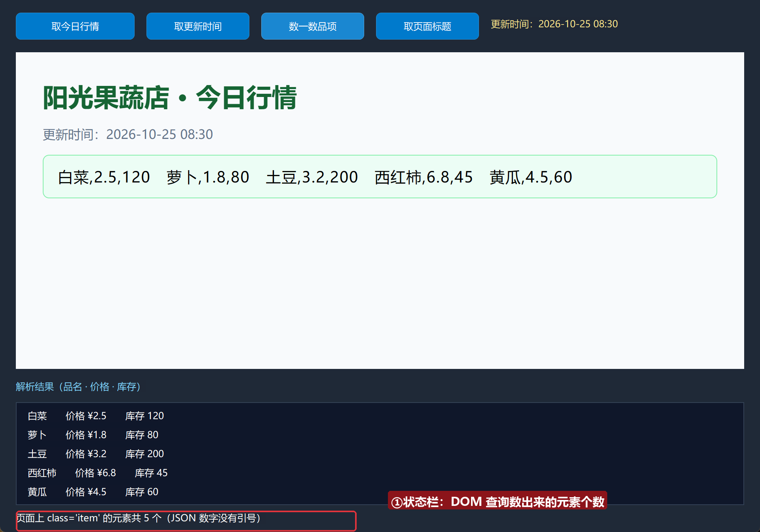
Task: Select the 白菜,2.5,120 item
Action: (x=104, y=177)
